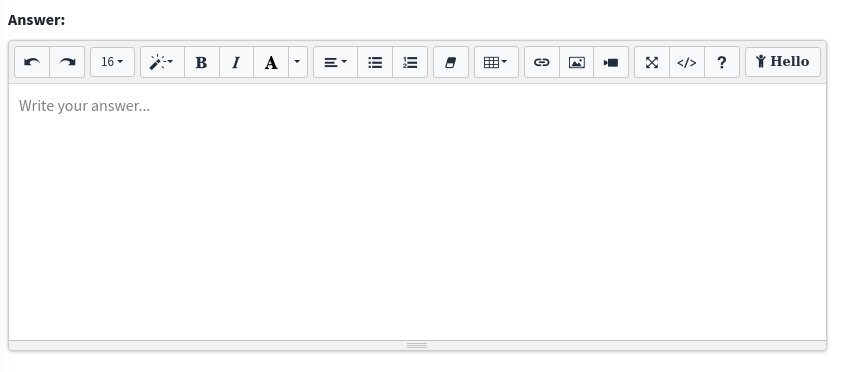This screenshot has width=846, height=372.
Task: Click the Redo arrow icon
Action: 67,62
